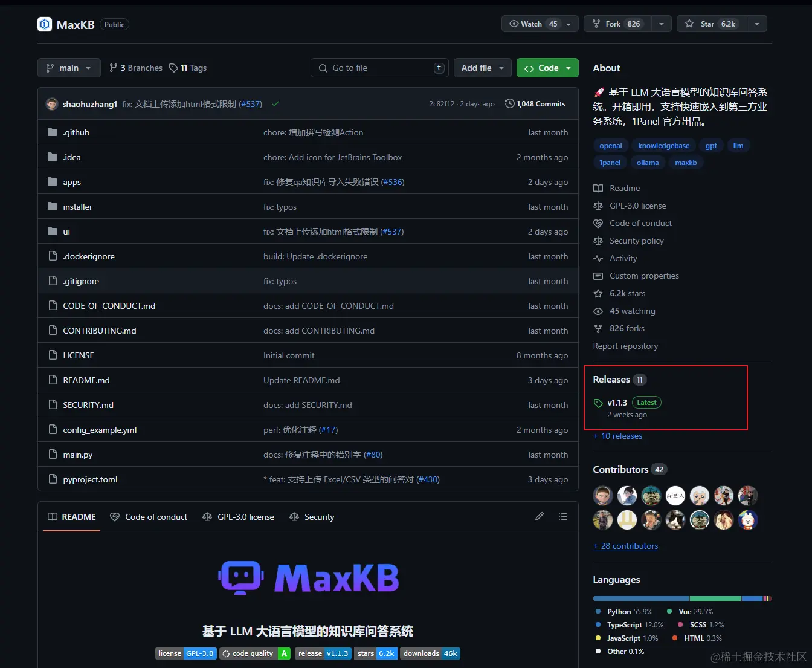
Task: Click the Go to file search field
Action: coord(379,68)
